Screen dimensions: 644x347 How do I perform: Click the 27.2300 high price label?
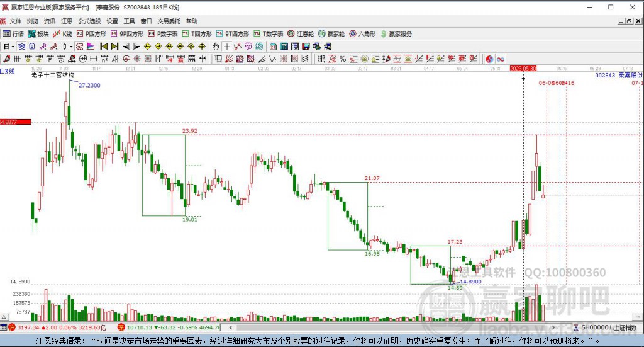pos(89,85)
